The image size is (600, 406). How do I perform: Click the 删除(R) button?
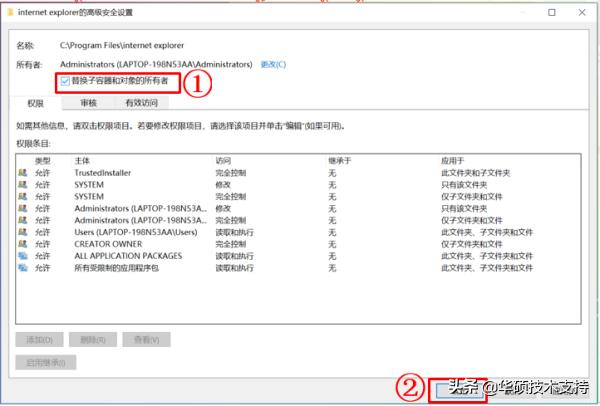point(93,339)
